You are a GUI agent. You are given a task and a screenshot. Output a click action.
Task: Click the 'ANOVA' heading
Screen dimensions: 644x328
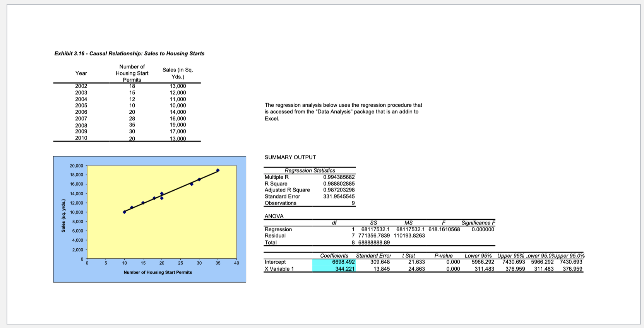(x=274, y=216)
